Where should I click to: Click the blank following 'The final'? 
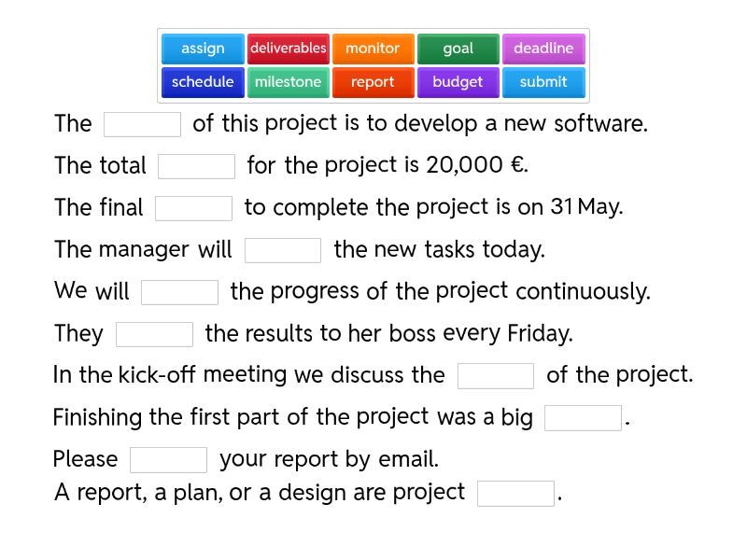click(193, 208)
